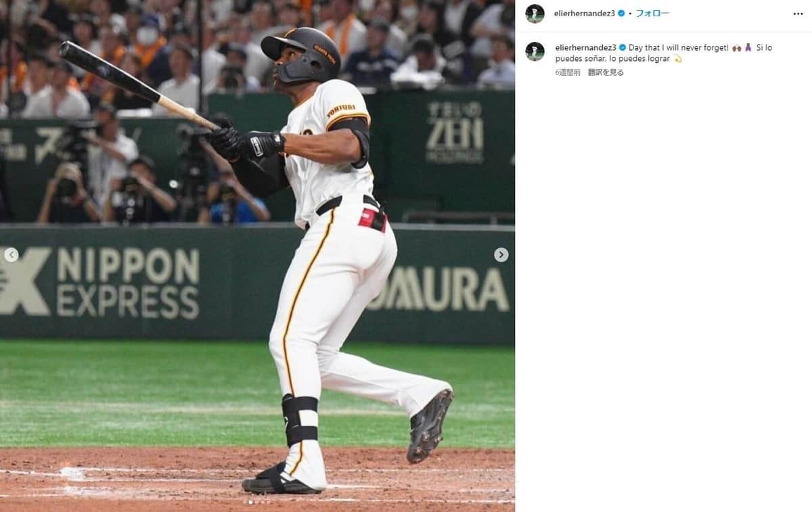This screenshot has width=812, height=512.
Task: Jump to the first carousel indicator dot
Action: tap(245, 502)
